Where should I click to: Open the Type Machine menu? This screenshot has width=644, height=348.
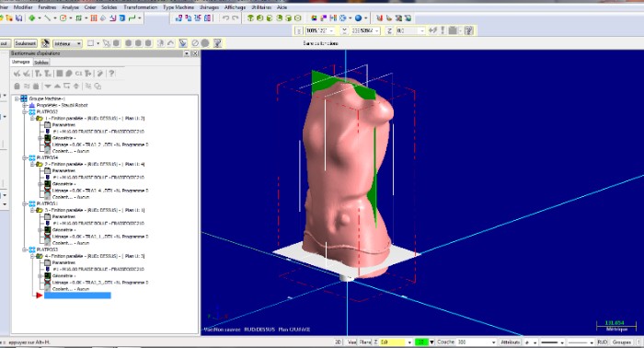coord(178,7)
